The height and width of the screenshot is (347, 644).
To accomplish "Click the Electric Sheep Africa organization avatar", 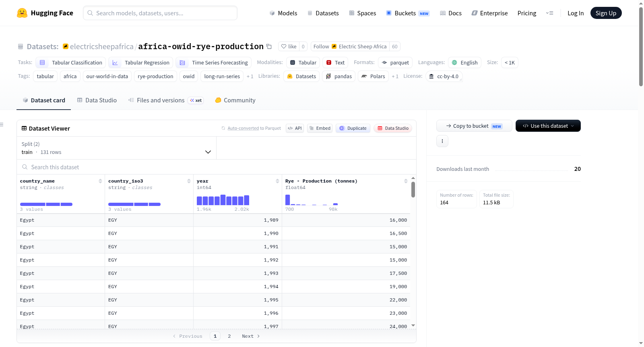I will [x=334, y=46].
